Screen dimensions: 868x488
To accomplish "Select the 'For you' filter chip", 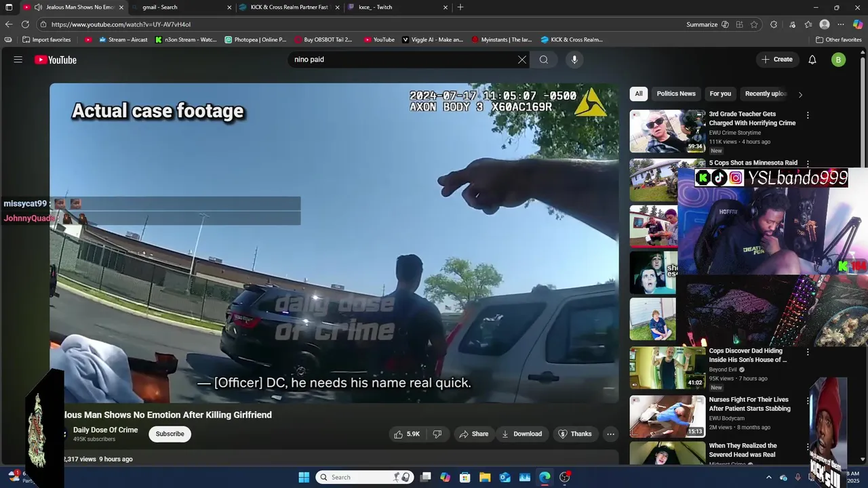I will (x=720, y=94).
